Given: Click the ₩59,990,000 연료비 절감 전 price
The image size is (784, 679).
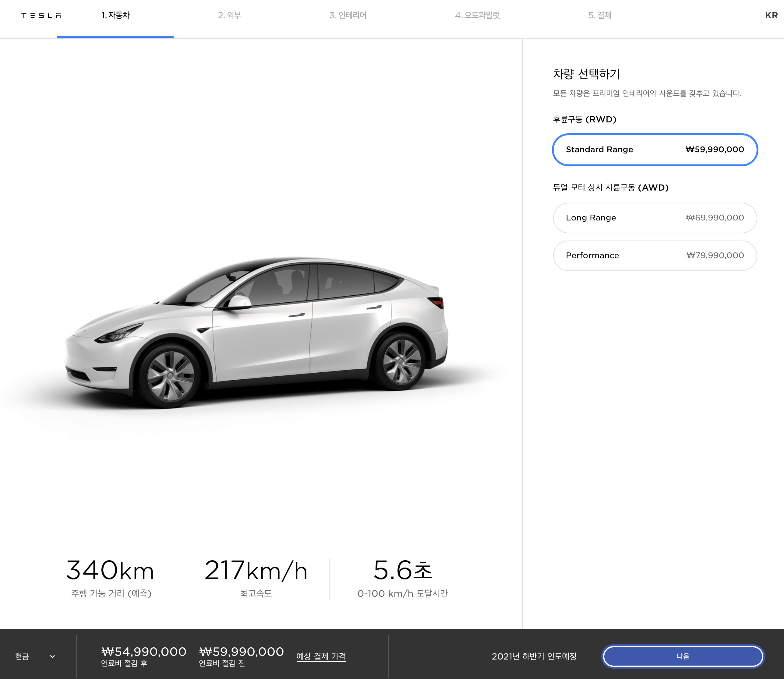Looking at the screenshot, I should coord(241,657).
